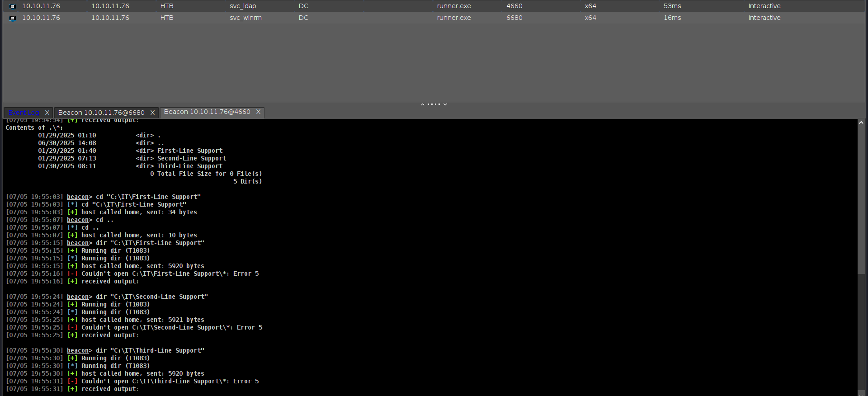
Task: Click the split pane collapse-up arrow
Action: click(x=423, y=104)
